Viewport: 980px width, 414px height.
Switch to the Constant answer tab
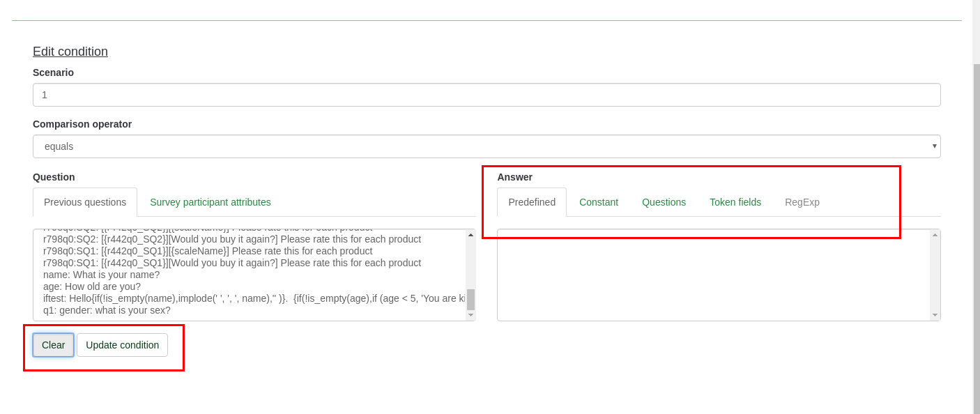(x=598, y=202)
